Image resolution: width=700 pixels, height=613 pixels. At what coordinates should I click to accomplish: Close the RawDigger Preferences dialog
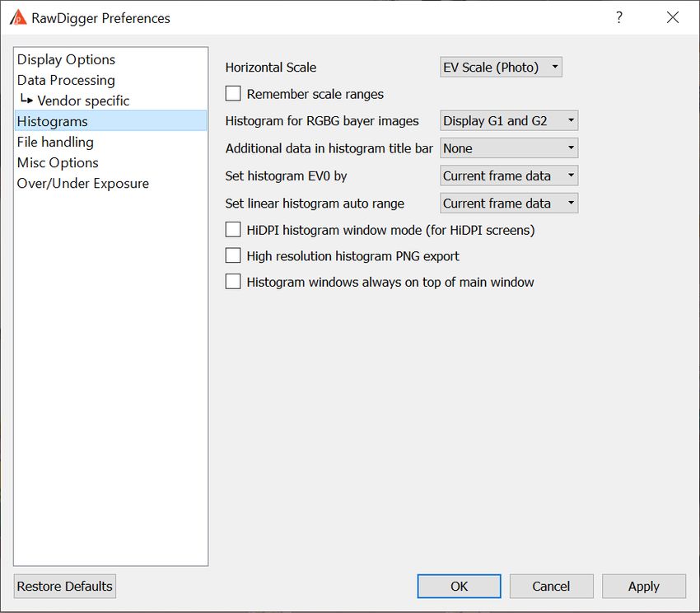(673, 17)
